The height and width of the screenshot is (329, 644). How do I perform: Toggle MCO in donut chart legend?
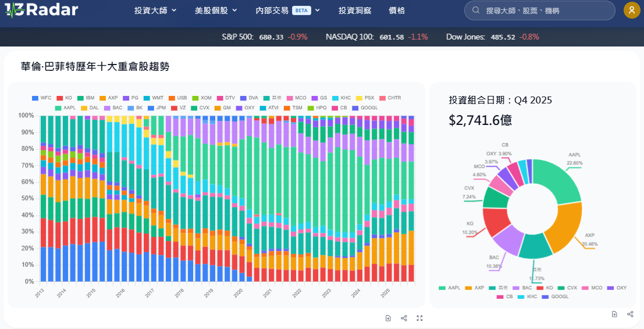pyautogui.click(x=591, y=288)
